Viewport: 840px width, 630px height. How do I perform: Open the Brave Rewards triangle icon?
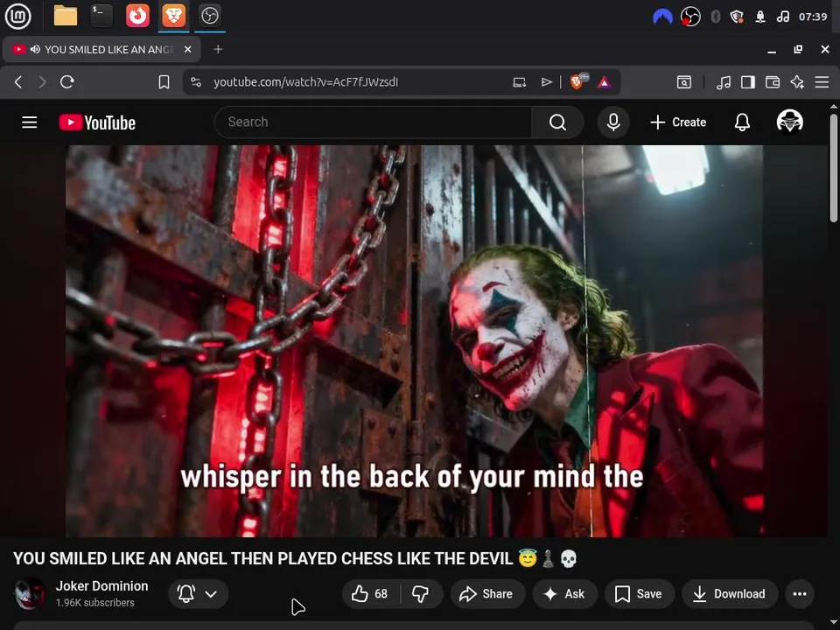tap(605, 82)
